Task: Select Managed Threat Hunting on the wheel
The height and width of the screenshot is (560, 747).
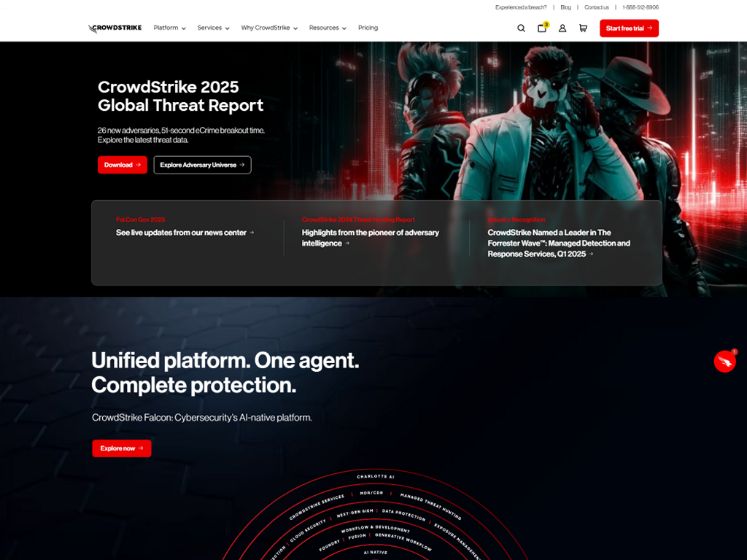Action: (x=430, y=506)
